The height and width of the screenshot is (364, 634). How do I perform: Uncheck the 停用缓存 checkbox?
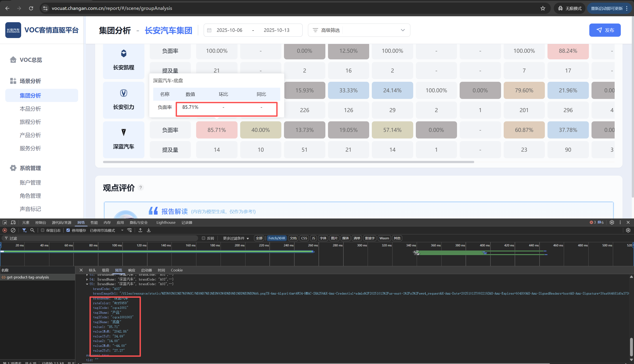coord(68,230)
